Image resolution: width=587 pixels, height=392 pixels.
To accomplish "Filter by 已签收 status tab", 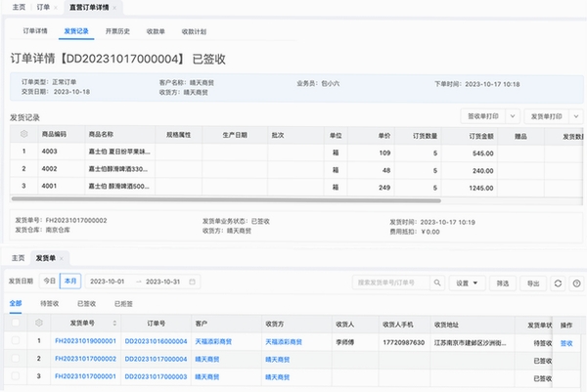I will pyautogui.click(x=86, y=303).
